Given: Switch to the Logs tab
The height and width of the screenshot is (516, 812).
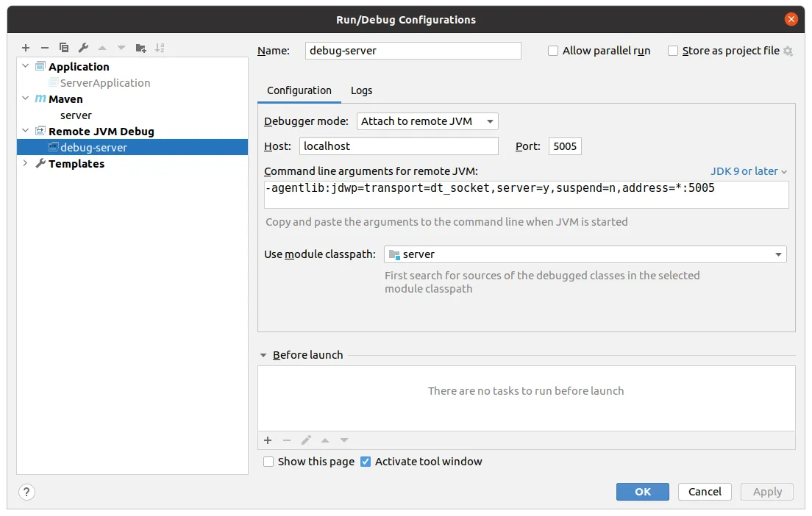Looking at the screenshot, I should click(361, 90).
